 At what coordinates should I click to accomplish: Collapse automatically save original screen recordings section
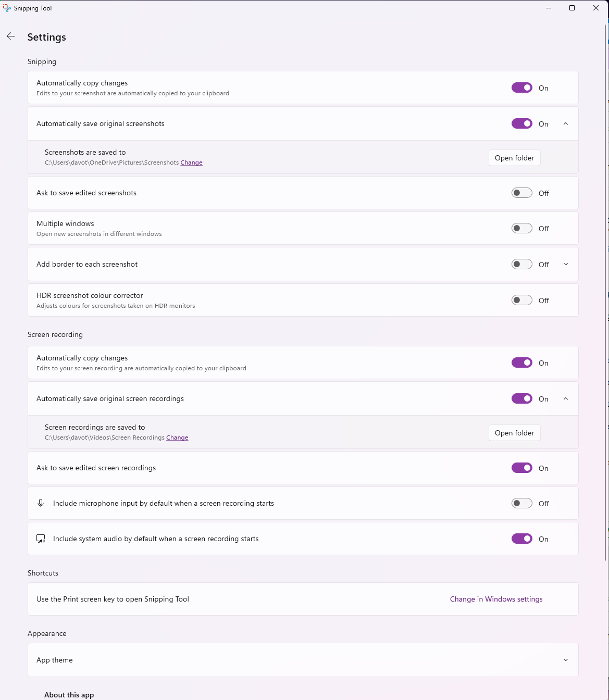tap(566, 398)
